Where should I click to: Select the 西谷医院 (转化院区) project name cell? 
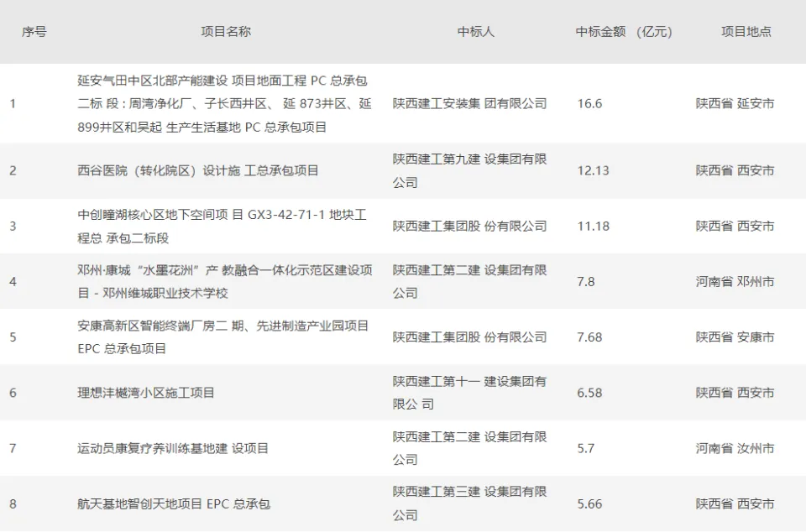[198, 170]
